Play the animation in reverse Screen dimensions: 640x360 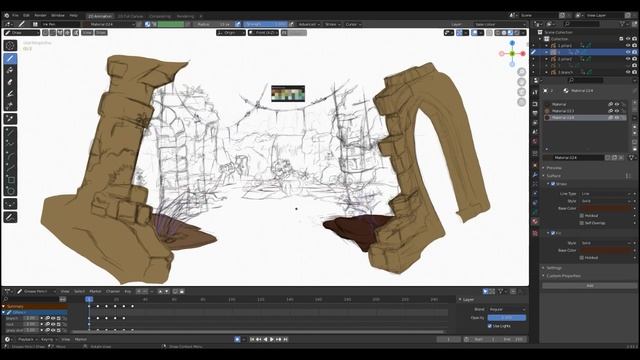click(x=265, y=339)
